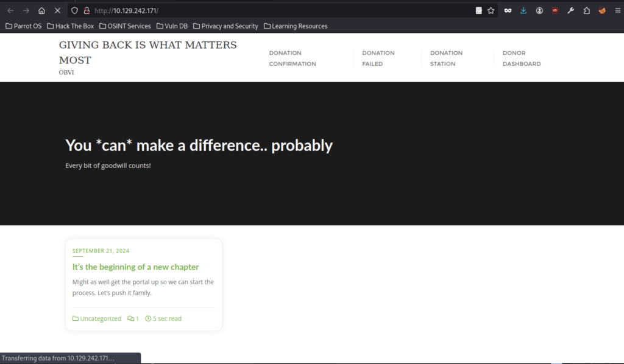Open the Firefox account profile icon
Image resolution: width=624 pixels, height=364 pixels.
(539, 10)
